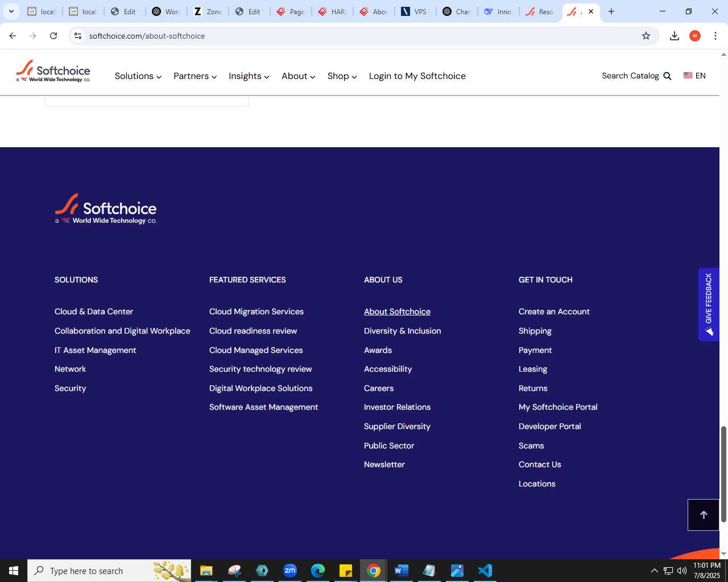The width and height of the screenshot is (728, 582).
Task: Expand the About menu
Action: pos(299,76)
